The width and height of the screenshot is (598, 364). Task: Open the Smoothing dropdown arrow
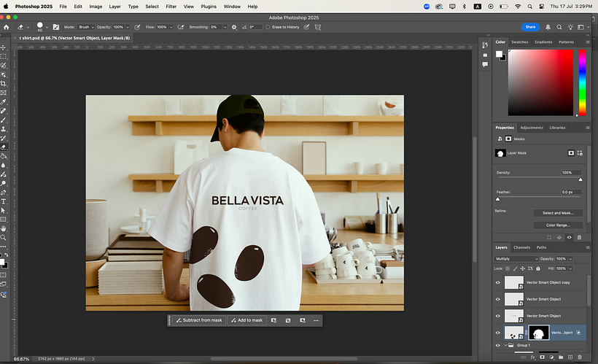point(225,27)
